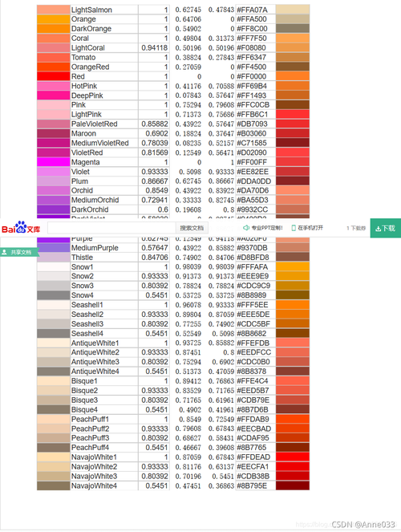The height and width of the screenshot is (532, 401).
Task: Click the phone icon for 在手机打开
Action: click(x=294, y=228)
